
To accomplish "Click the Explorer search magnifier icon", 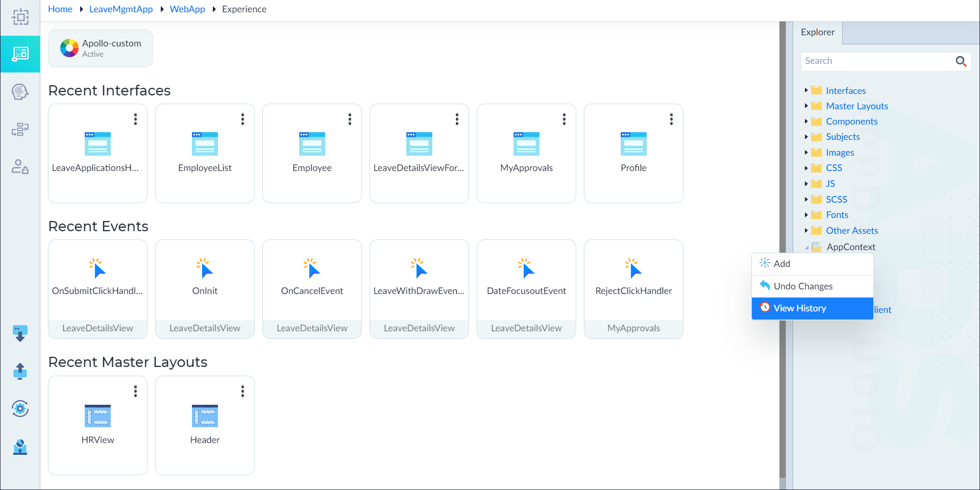I will 961,61.
